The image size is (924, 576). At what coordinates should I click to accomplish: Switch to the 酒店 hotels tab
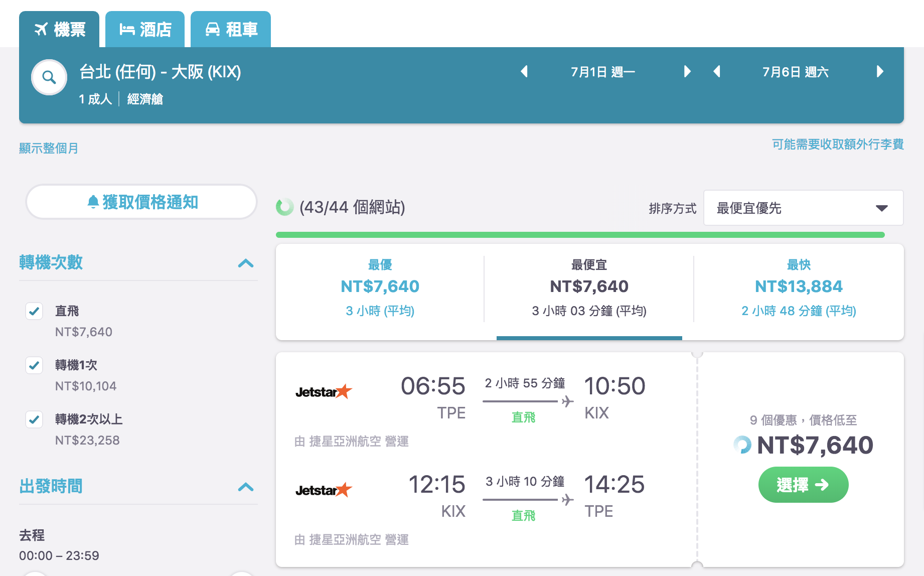click(145, 29)
